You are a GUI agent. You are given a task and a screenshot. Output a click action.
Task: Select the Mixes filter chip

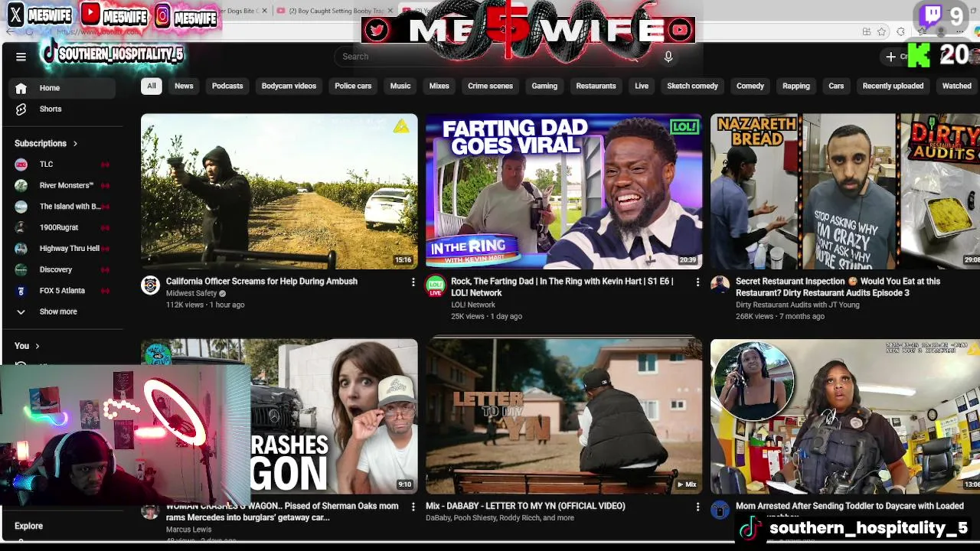tap(439, 86)
